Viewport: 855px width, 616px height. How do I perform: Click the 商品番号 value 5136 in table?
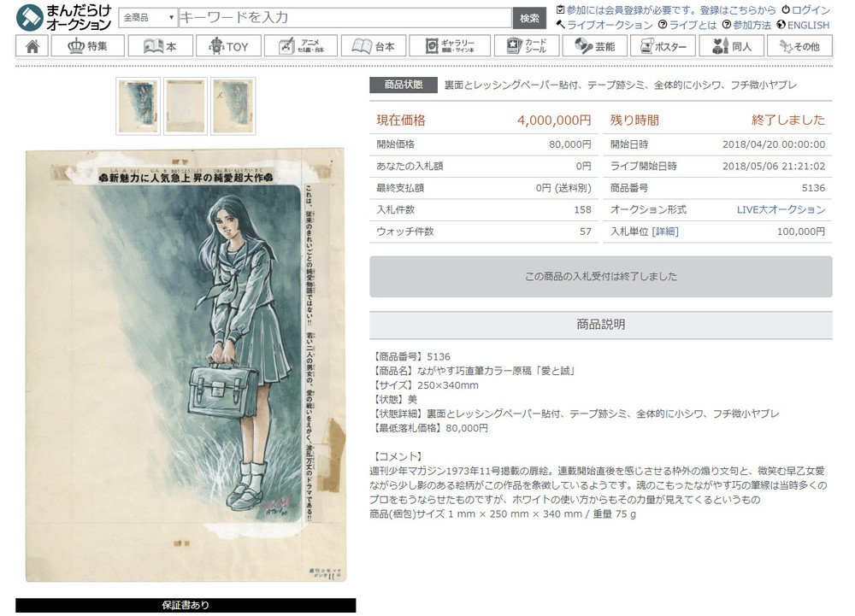point(813,188)
